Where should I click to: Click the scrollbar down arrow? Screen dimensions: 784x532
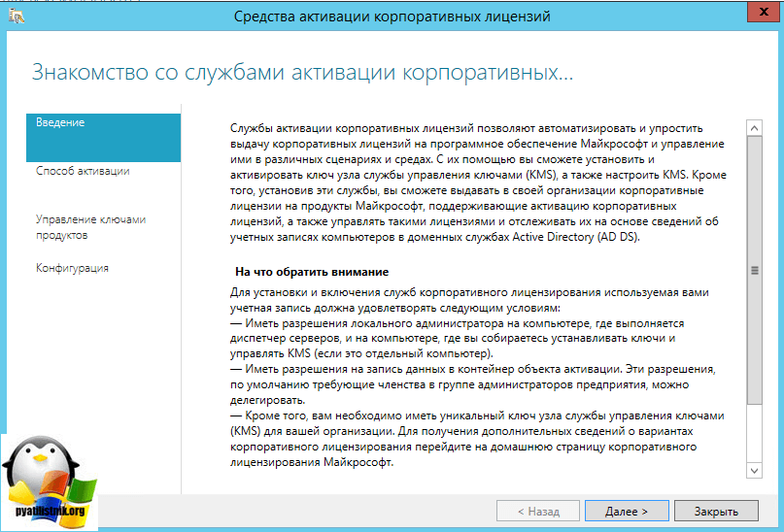coord(754,471)
